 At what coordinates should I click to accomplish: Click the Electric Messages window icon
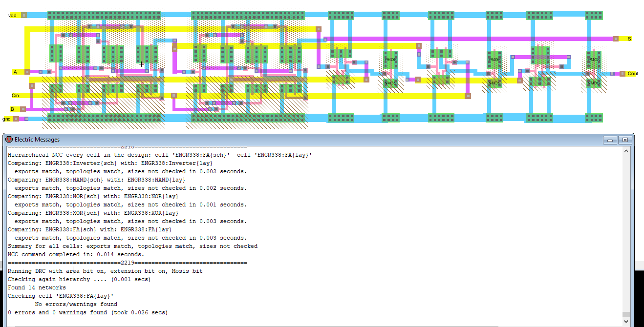9,140
